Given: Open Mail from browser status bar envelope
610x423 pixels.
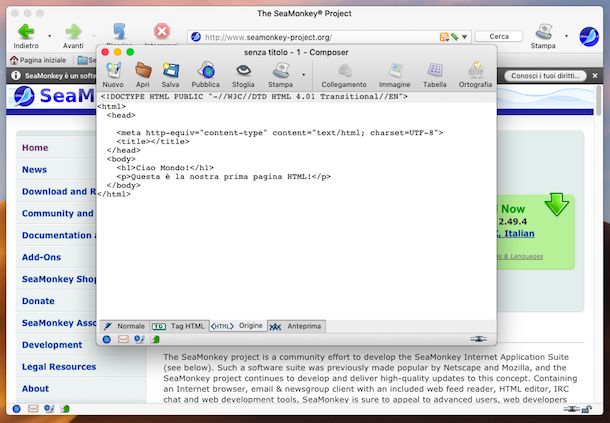Looking at the screenshot, I should point(33,409).
